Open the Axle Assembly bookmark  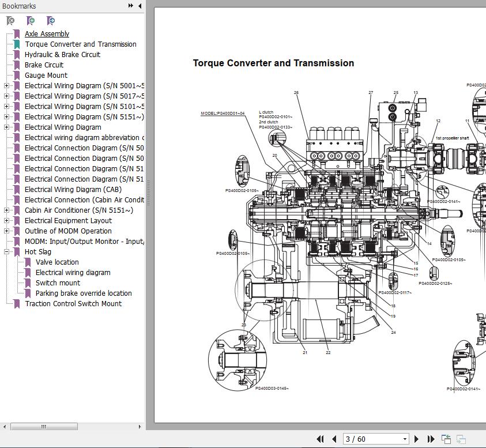click(47, 34)
